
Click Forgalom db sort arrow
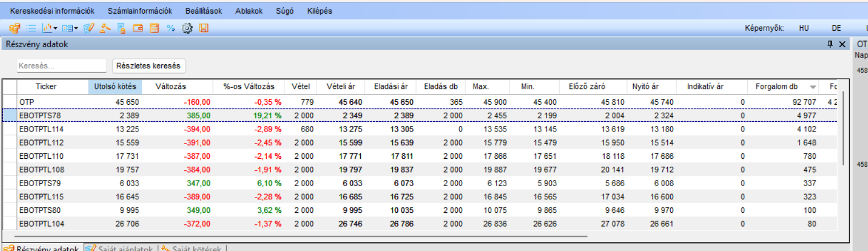[813, 87]
